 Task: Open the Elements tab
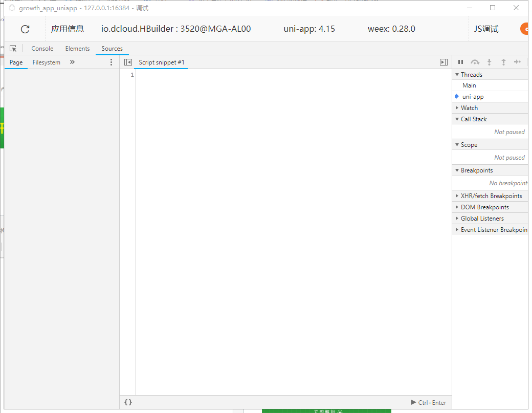click(x=77, y=49)
